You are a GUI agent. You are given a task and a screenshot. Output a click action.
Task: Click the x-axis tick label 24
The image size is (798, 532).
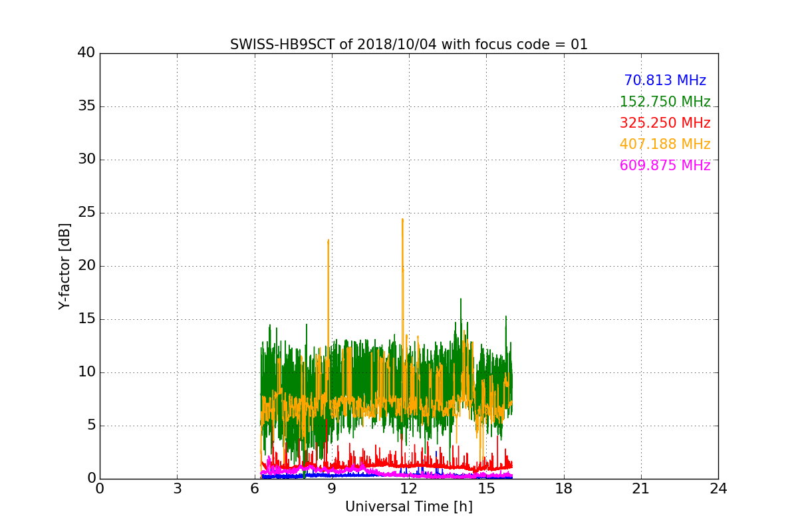coord(718,489)
